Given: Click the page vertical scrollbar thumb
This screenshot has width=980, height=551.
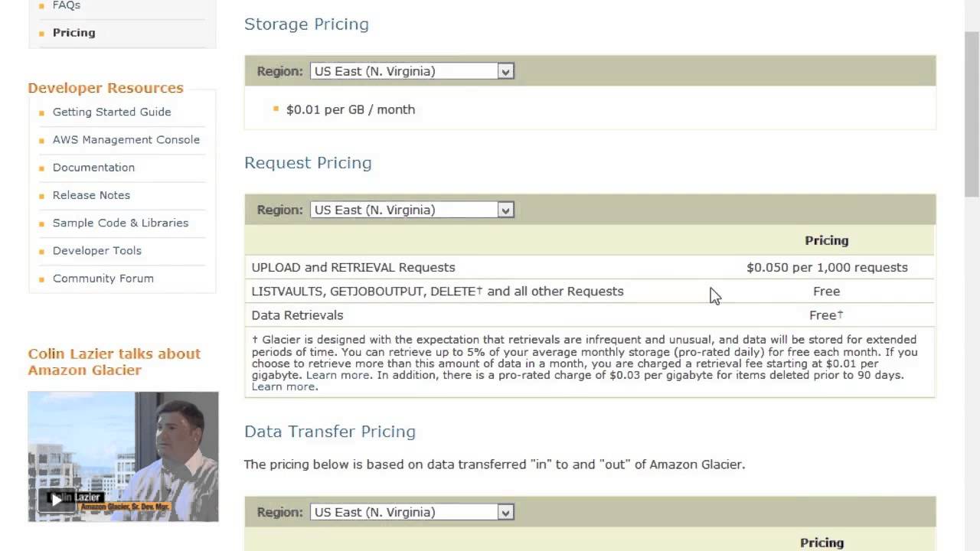Looking at the screenshot, I should (x=972, y=115).
